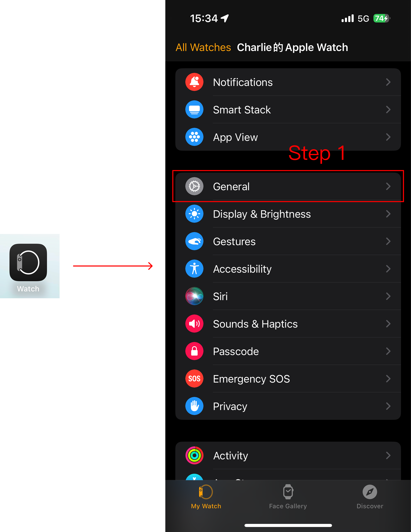Launch the Watch app icon
The image size is (411, 532).
[x=28, y=263]
